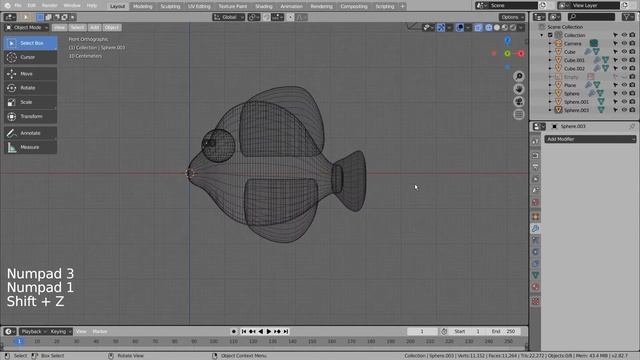This screenshot has height=360, width=640.
Task: Uncheck the Collection checkbox in outliner
Action: (550, 35)
